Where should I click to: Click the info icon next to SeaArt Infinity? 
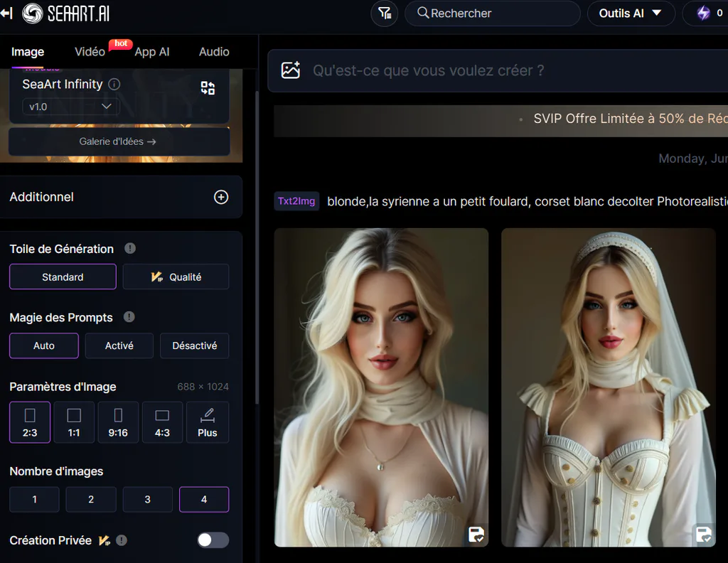[114, 84]
